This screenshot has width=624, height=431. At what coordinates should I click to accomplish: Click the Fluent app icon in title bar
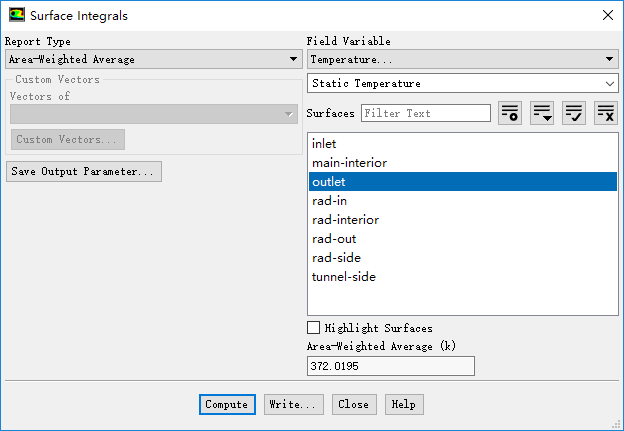point(16,16)
